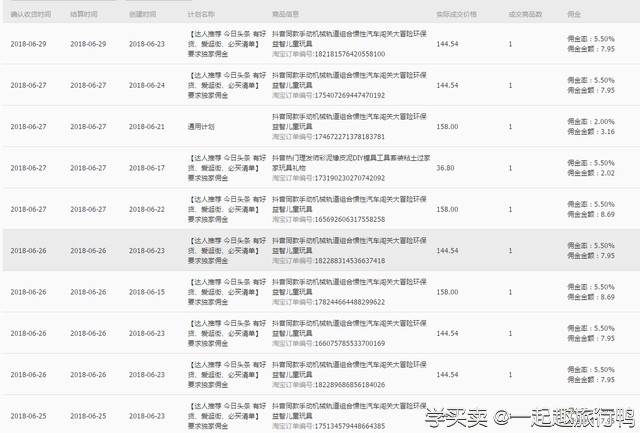Click creation date 2018-06-24
640x433 pixels.
point(147,85)
